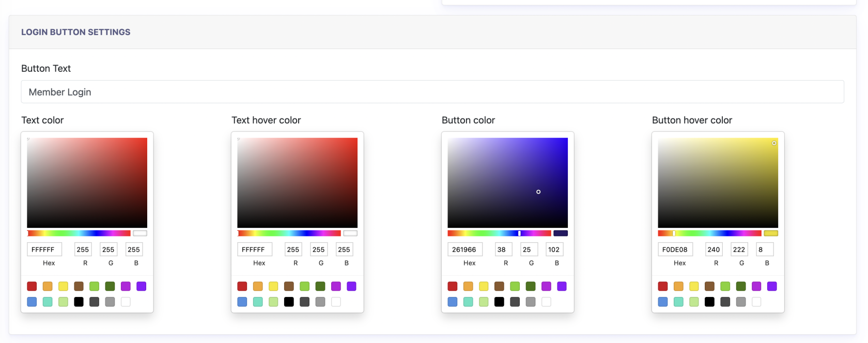The height and width of the screenshot is (343, 868).
Task: Click the B value field in Text color picker
Action: click(x=134, y=250)
